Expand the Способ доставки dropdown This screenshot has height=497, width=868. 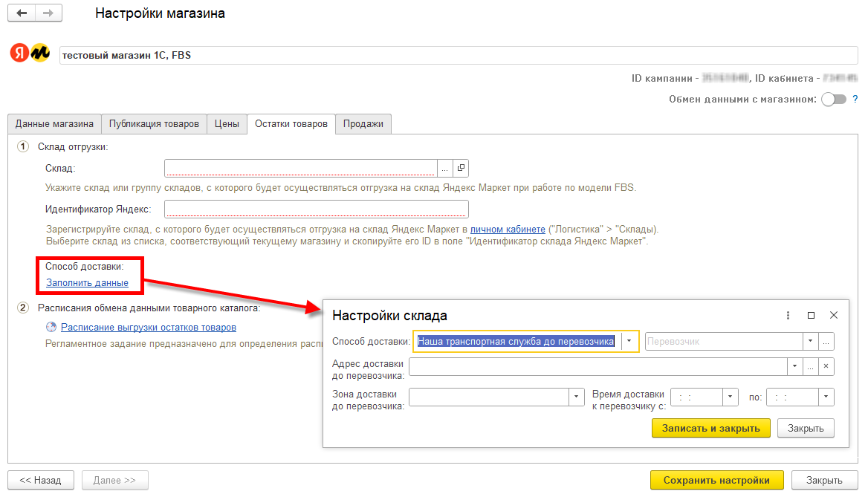click(x=629, y=341)
